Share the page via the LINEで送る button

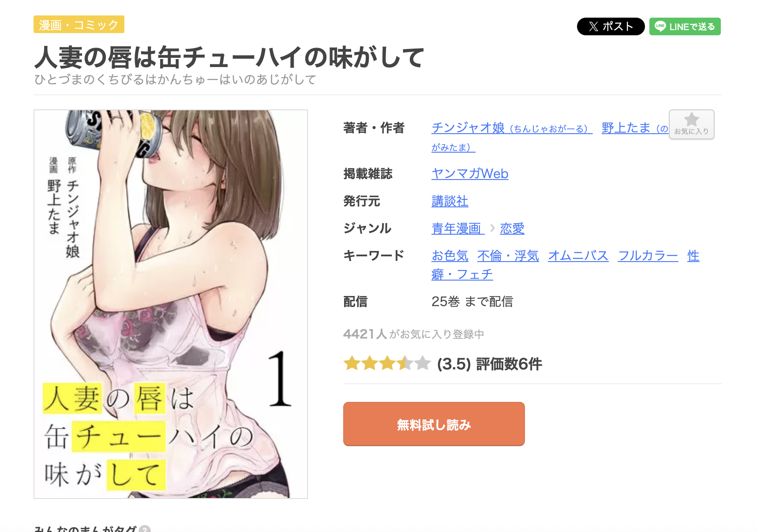tap(685, 26)
